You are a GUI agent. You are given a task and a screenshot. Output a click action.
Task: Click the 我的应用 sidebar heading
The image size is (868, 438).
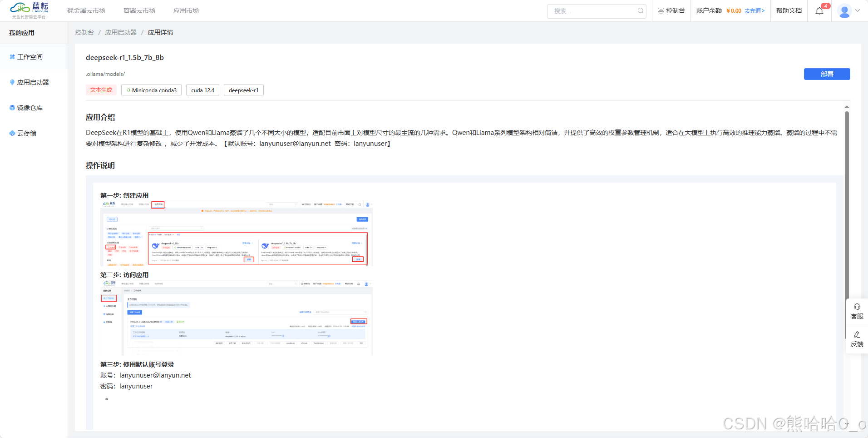point(22,33)
